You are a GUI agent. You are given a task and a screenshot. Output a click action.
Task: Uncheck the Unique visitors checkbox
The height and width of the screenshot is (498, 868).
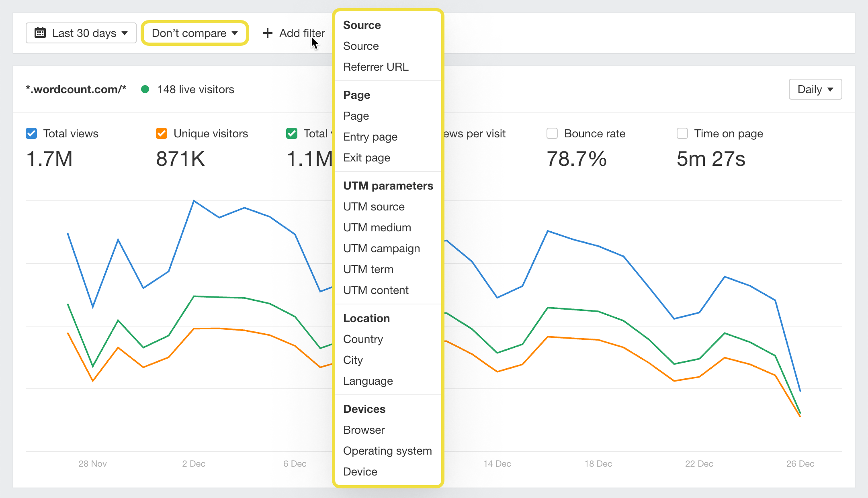[x=162, y=133]
